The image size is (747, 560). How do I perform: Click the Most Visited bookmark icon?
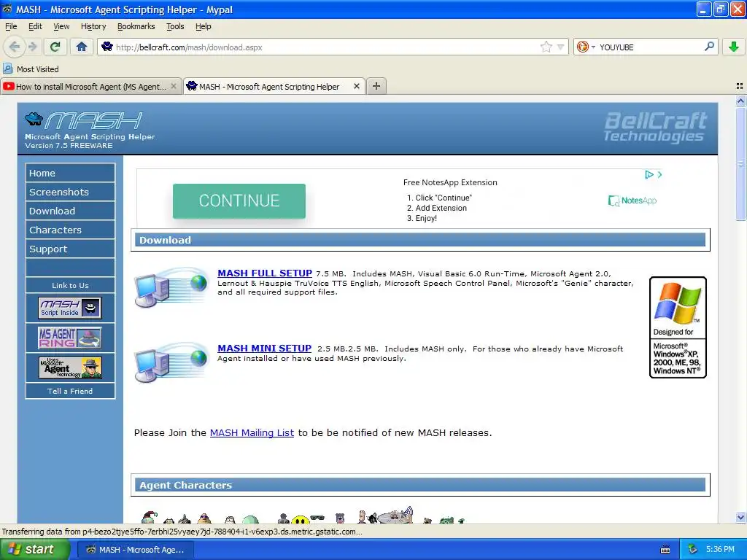(8, 69)
